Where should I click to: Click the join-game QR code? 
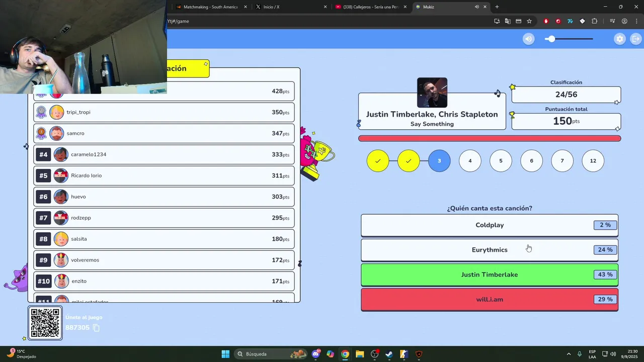pyautogui.click(x=45, y=323)
